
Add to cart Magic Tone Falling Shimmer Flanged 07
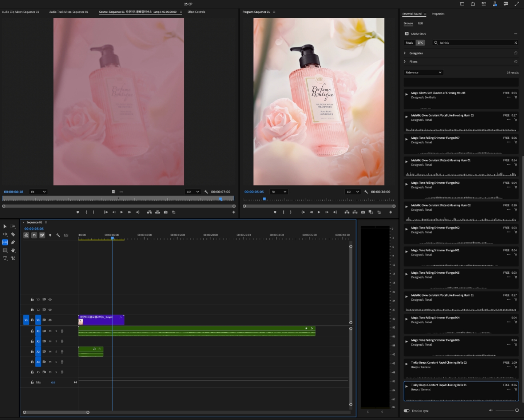pos(516,142)
